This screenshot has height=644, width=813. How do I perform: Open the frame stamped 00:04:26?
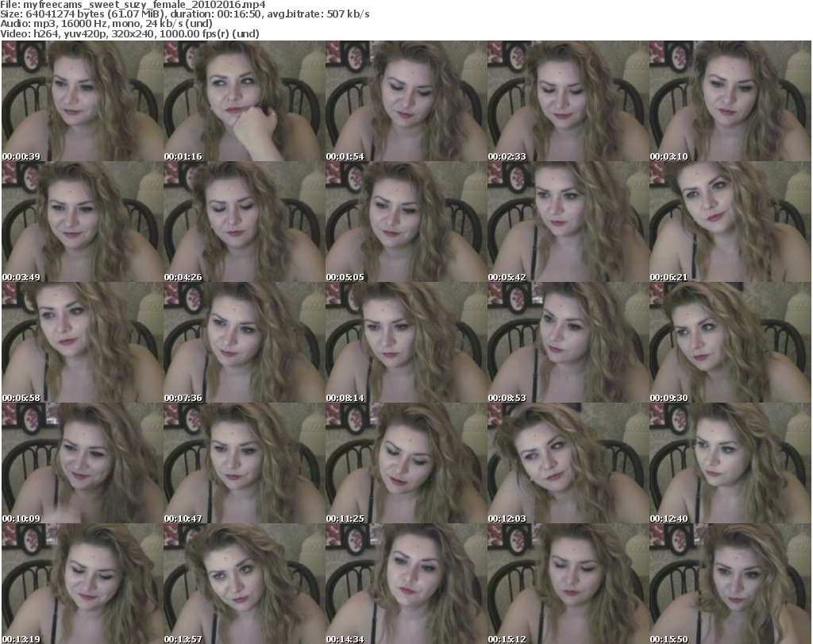[x=245, y=222]
